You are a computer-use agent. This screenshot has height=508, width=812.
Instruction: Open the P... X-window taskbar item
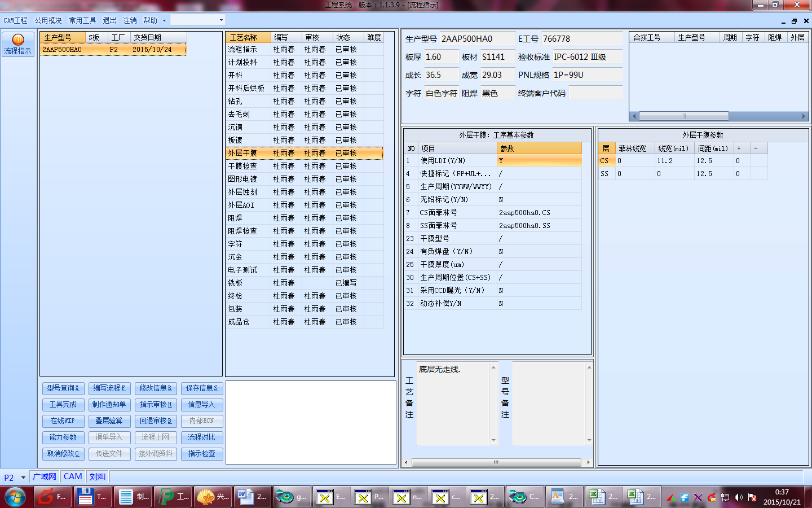[369, 497]
